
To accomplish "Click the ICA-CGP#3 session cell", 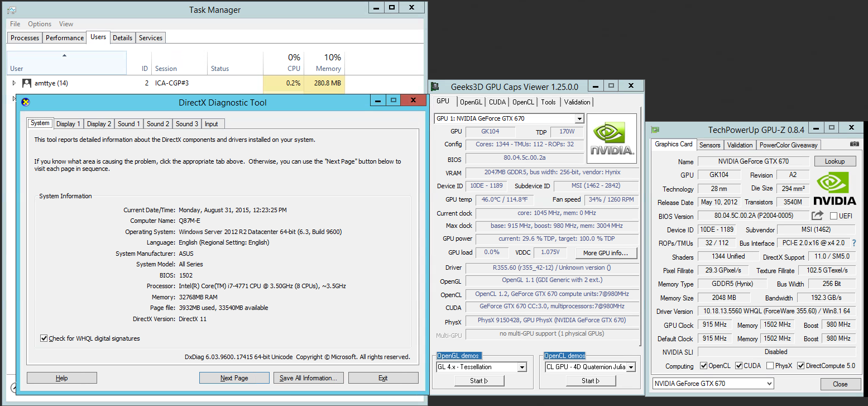I will [172, 83].
